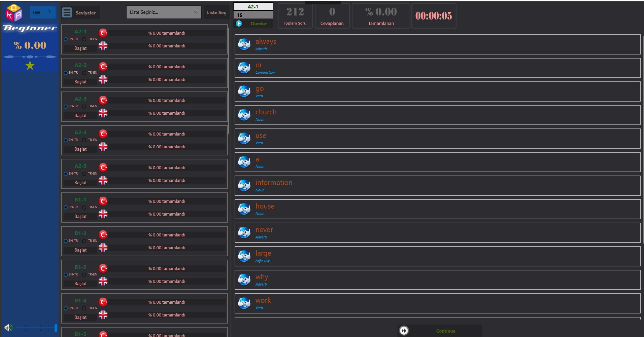
Task: Open the blue list menu button
Action: tap(37, 13)
